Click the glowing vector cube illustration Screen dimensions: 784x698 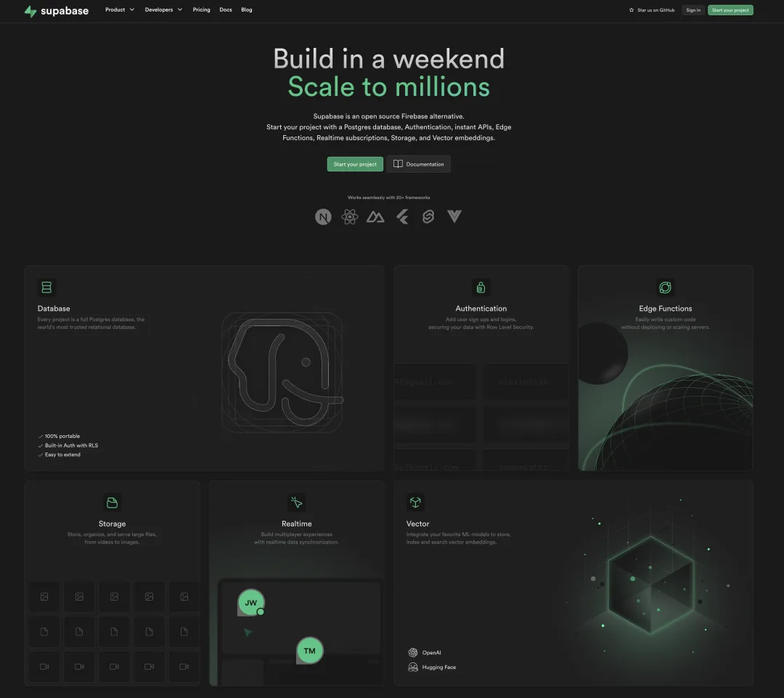tap(650, 585)
